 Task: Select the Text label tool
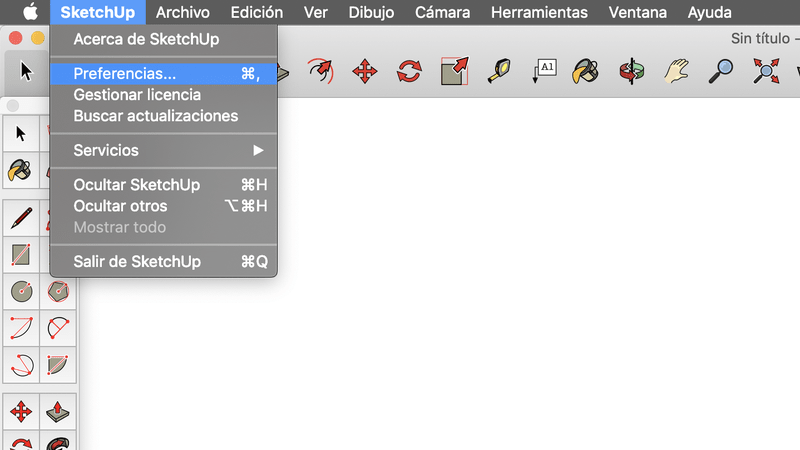pos(544,71)
